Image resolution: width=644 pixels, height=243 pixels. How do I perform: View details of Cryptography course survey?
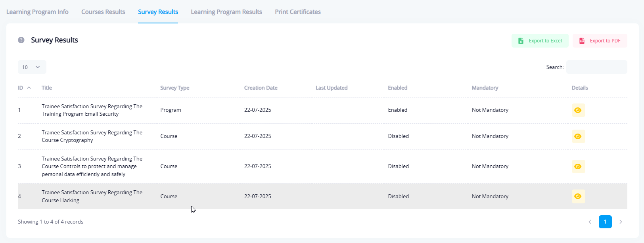[x=578, y=136]
